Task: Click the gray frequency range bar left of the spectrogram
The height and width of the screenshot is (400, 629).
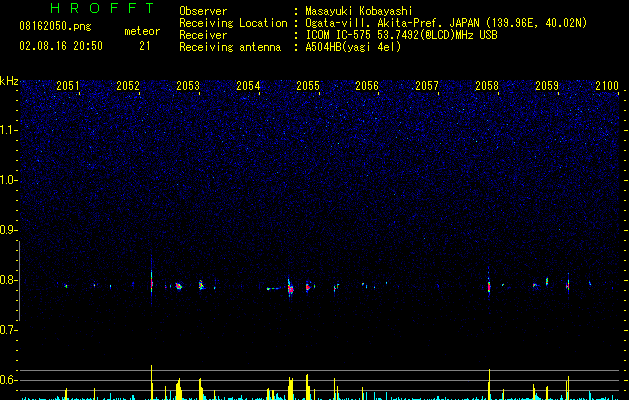Action: 19,281
